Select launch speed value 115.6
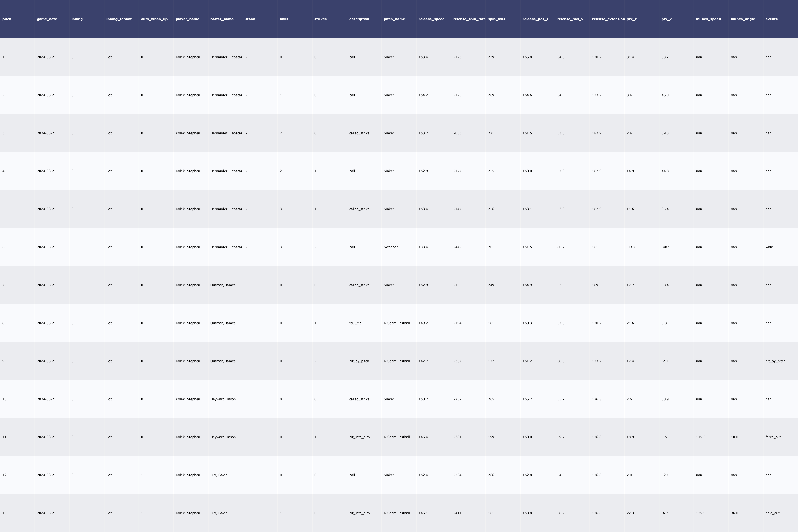Screen dimensions: 798x532 click(700, 437)
